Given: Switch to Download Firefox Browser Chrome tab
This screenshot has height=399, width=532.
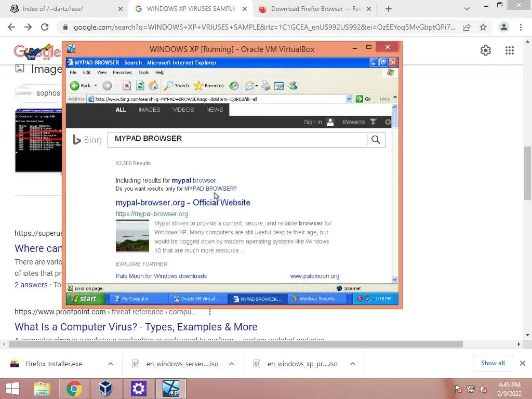Looking at the screenshot, I should click(315, 9).
